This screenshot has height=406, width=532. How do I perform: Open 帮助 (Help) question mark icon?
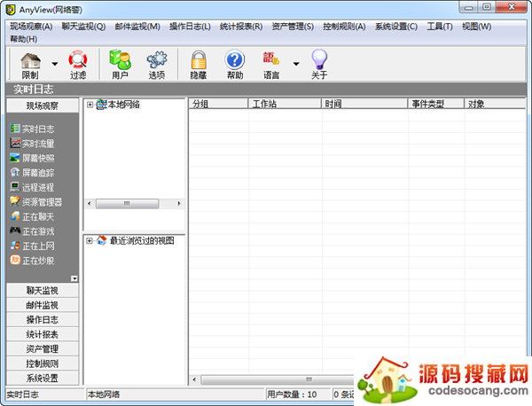(234, 64)
